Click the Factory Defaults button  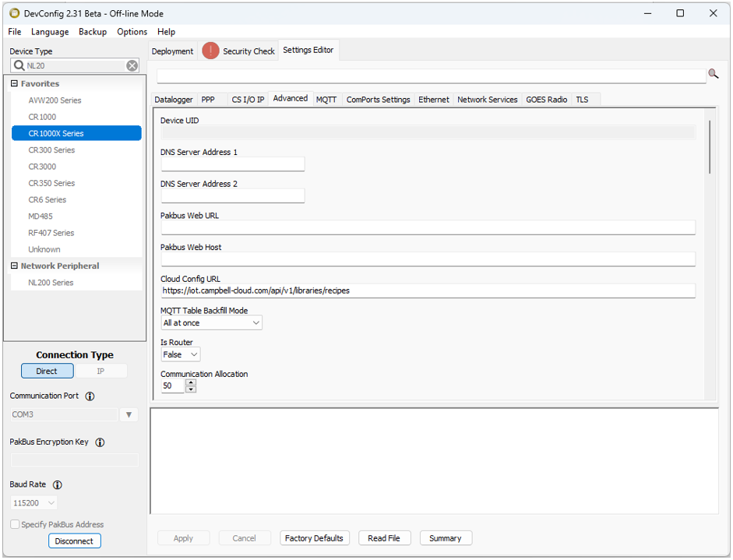[x=314, y=538]
